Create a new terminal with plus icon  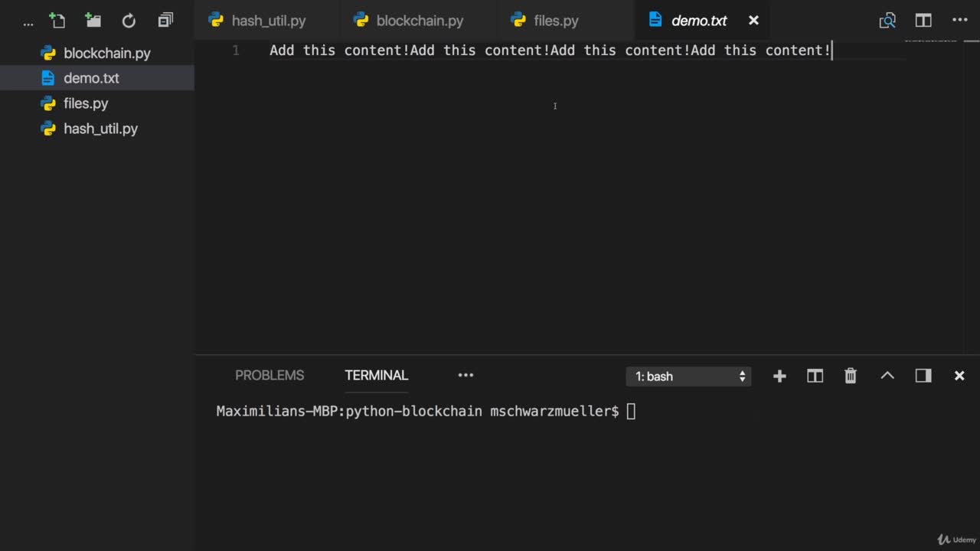[779, 376]
